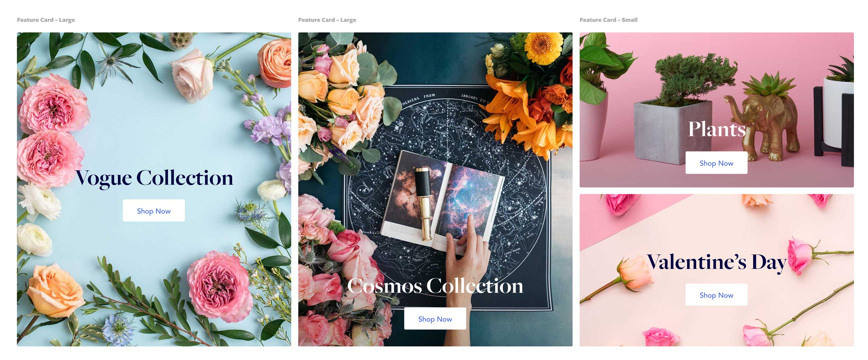This screenshot has height=360, width=868.
Task: Click the first Feature Card - Large label
Action: pyautogui.click(x=46, y=20)
